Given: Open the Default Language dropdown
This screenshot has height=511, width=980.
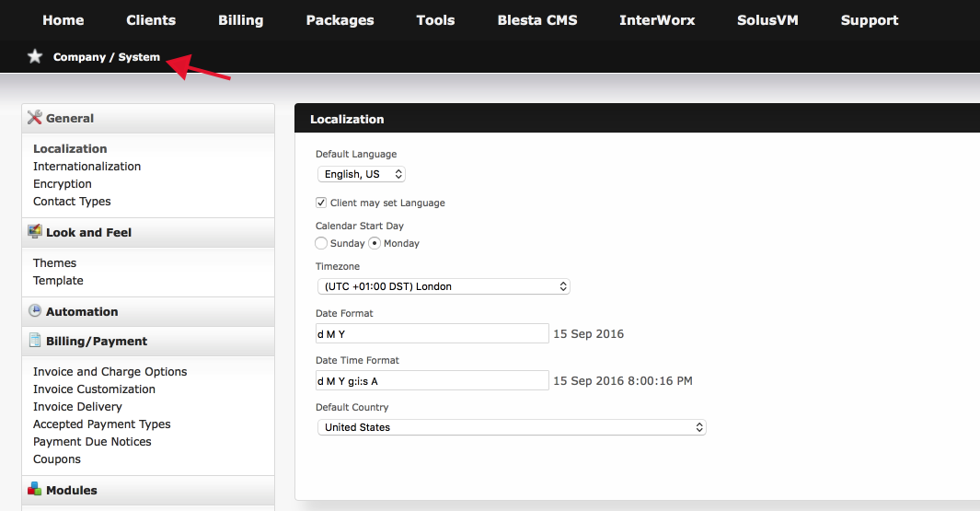Looking at the screenshot, I should click(362, 174).
